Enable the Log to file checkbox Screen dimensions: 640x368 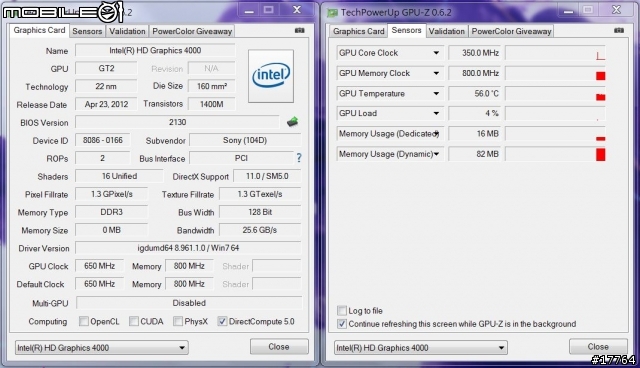[x=342, y=310]
